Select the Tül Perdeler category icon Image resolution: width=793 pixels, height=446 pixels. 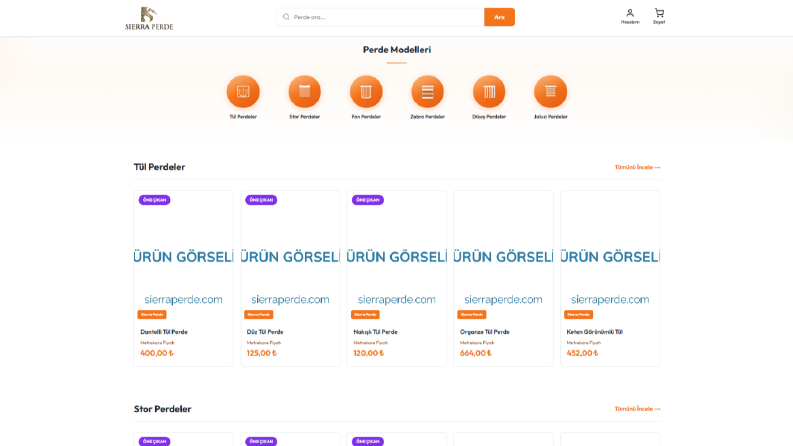pos(243,92)
